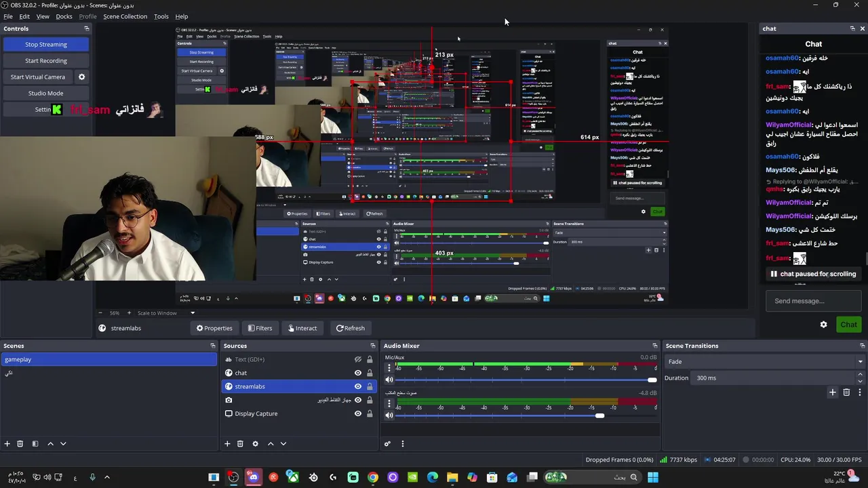The width and height of the screenshot is (868, 488).
Task: Move scene up with Scenes up arrow
Action: point(50,444)
